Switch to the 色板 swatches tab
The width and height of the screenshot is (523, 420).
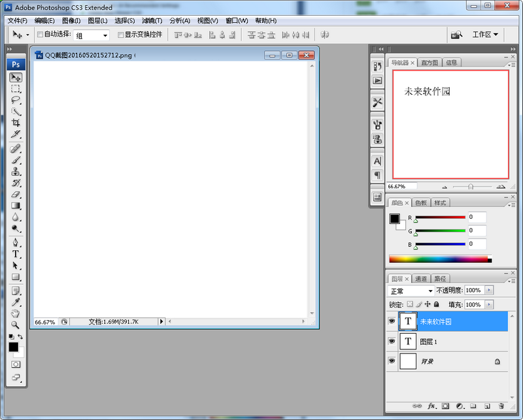tap(422, 202)
